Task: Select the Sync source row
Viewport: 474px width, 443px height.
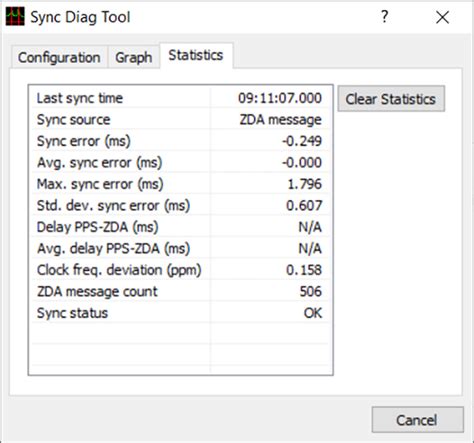Action: 180,119
